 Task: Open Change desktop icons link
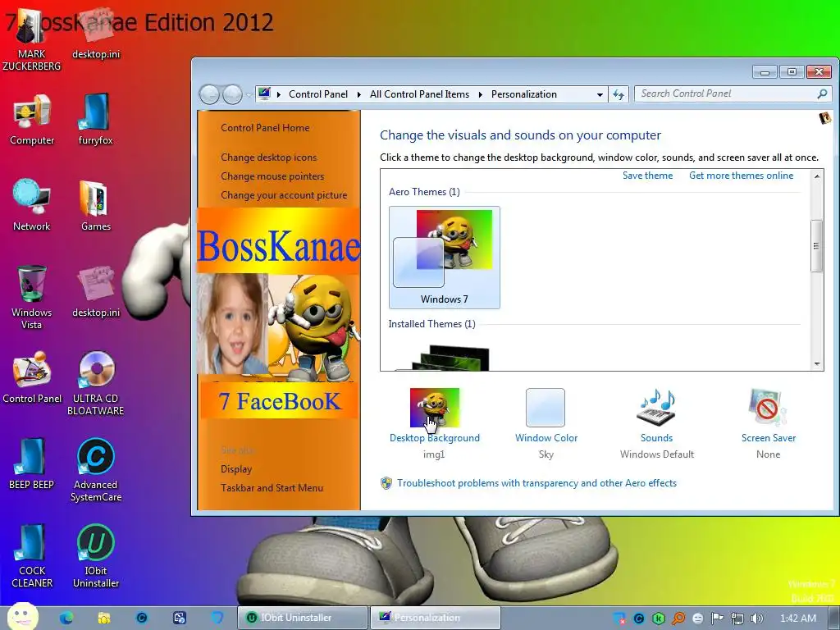pos(269,157)
